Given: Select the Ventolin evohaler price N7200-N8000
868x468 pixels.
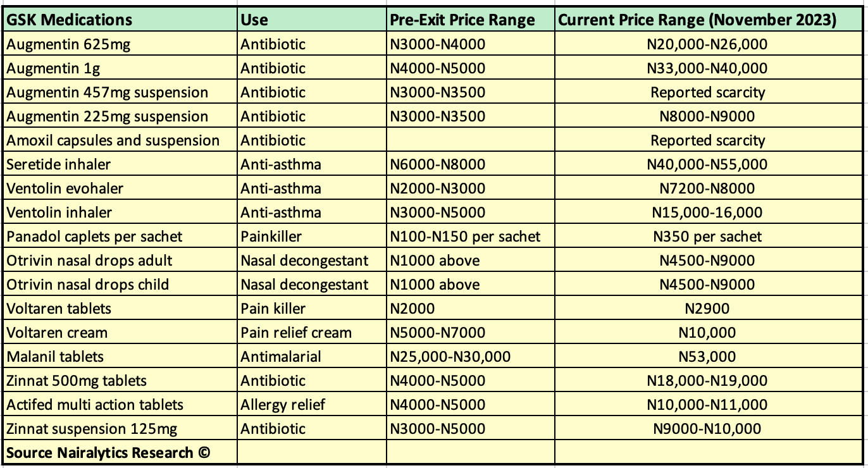Looking at the screenshot, I should (708, 188).
